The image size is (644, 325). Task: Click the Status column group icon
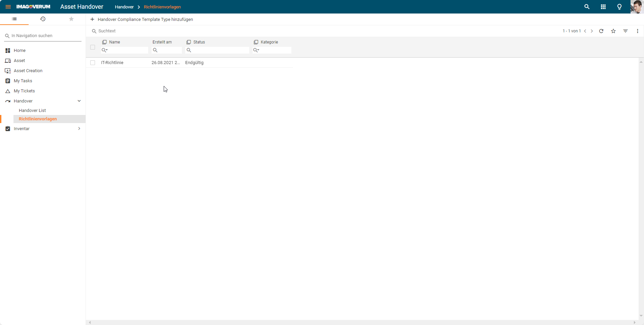(189, 42)
